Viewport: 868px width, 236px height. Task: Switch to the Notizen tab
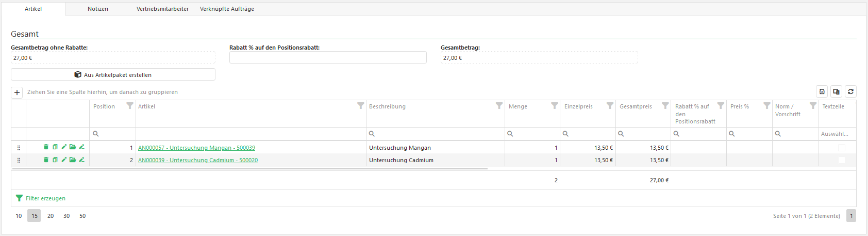click(98, 9)
